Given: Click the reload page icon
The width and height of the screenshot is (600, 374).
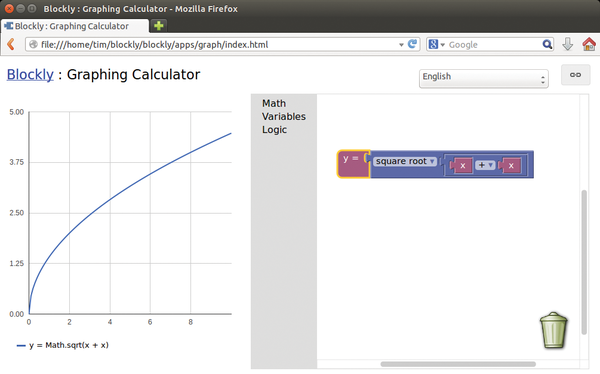Looking at the screenshot, I should click(x=412, y=44).
